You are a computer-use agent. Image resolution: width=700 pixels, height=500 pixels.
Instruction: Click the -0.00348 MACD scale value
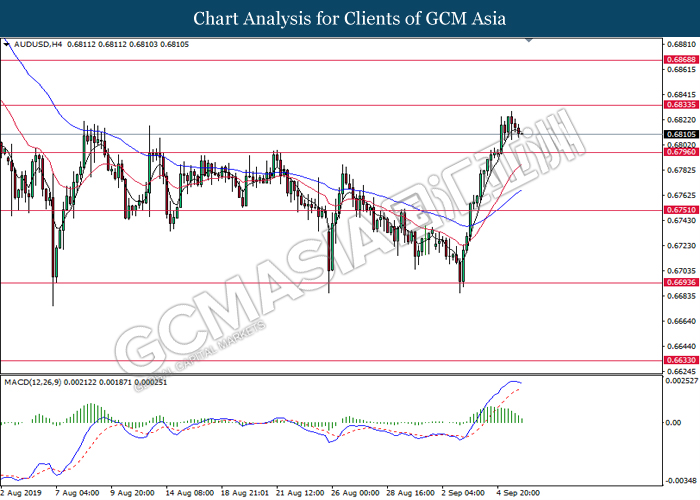[x=681, y=481]
